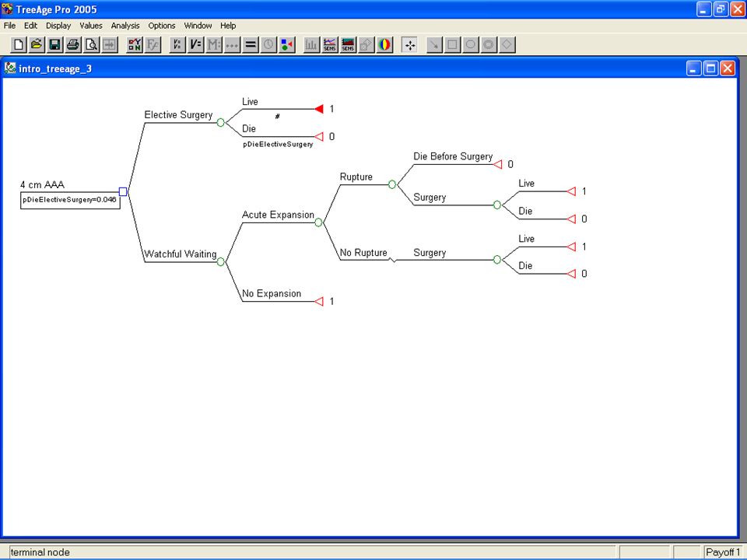Open print preview with the magnifier icon
The image size is (747, 560).
click(91, 45)
